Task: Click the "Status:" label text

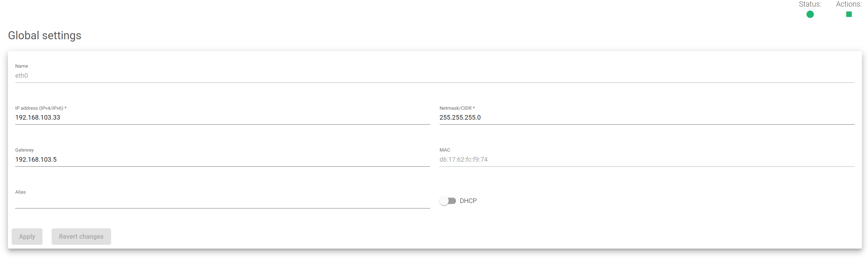Action: [810, 4]
